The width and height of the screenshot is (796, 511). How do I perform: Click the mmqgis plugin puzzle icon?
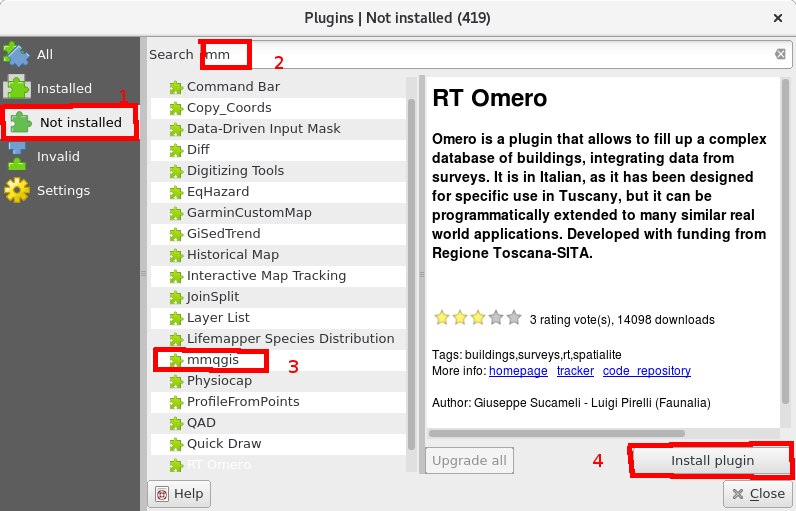[x=176, y=361]
